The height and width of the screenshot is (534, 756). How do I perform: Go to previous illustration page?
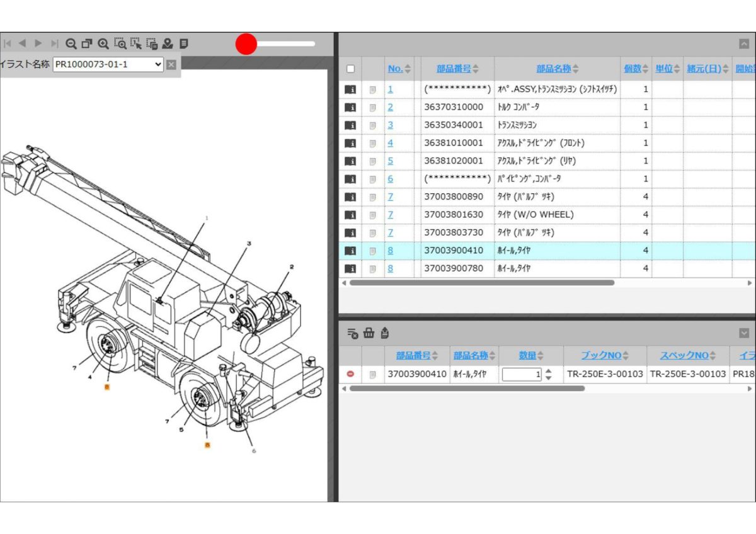pyautogui.click(x=22, y=44)
